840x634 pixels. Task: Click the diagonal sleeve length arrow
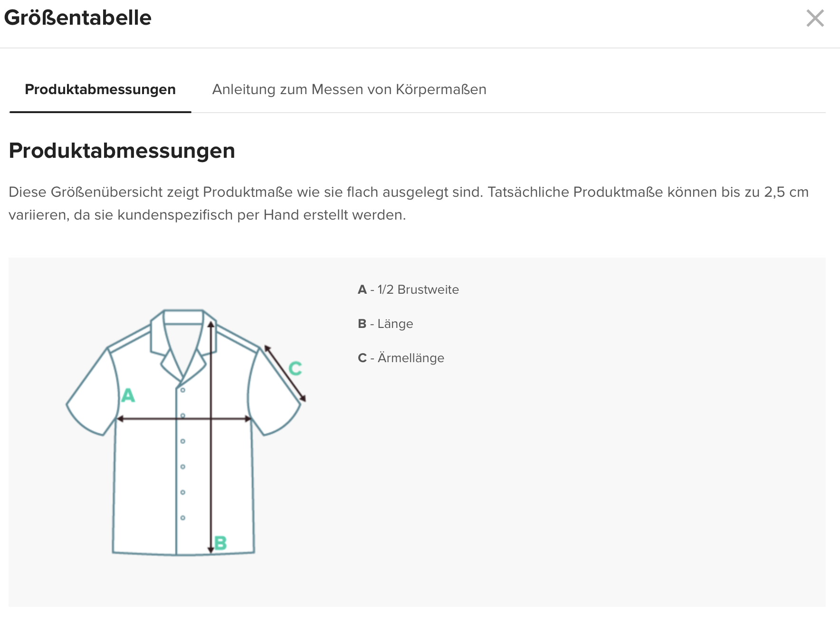click(x=285, y=374)
